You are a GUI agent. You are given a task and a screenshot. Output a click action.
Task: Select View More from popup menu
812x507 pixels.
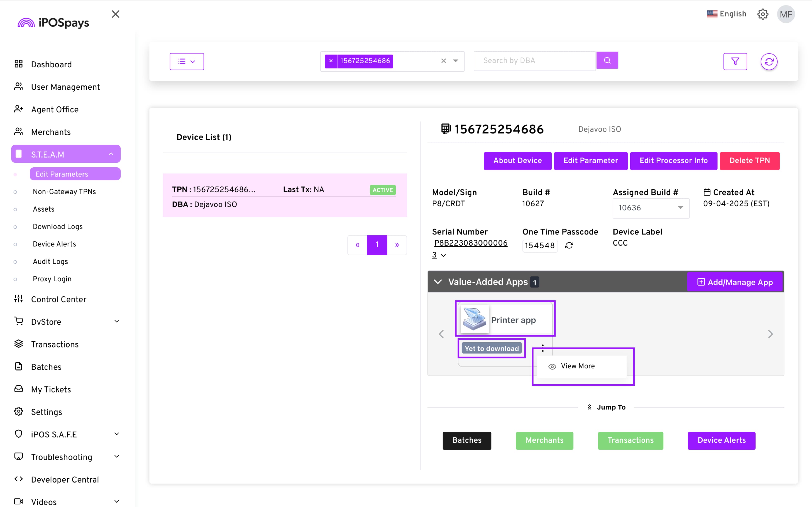pos(577,366)
